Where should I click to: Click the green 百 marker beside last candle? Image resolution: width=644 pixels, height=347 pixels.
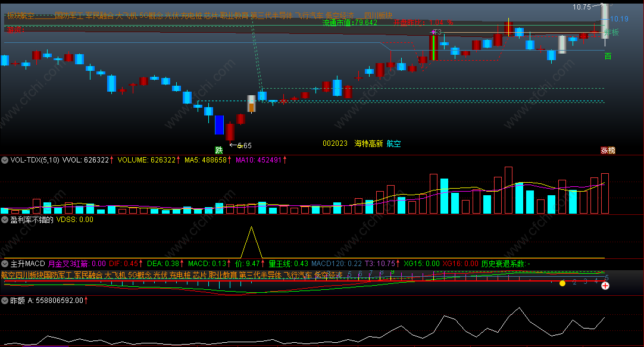pyautogui.click(x=608, y=57)
